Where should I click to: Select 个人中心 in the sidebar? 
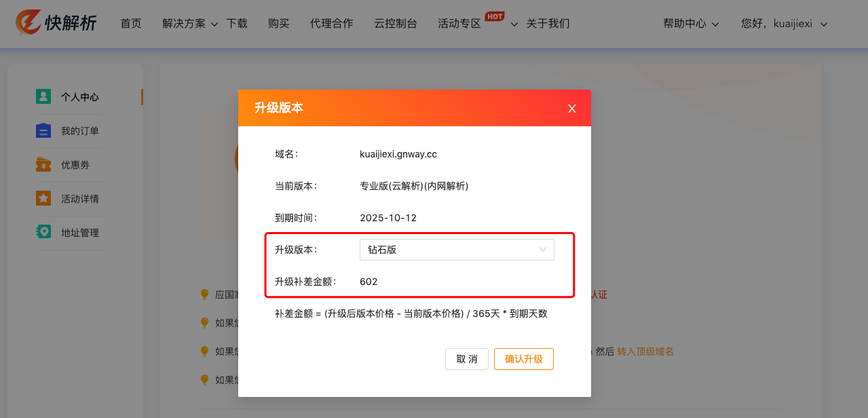pyautogui.click(x=80, y=97)
